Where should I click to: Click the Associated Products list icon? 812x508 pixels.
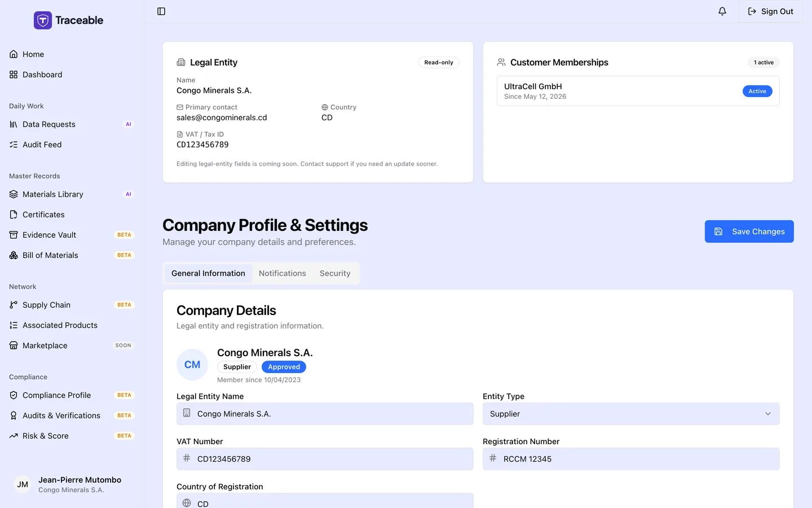click(14, 325)
